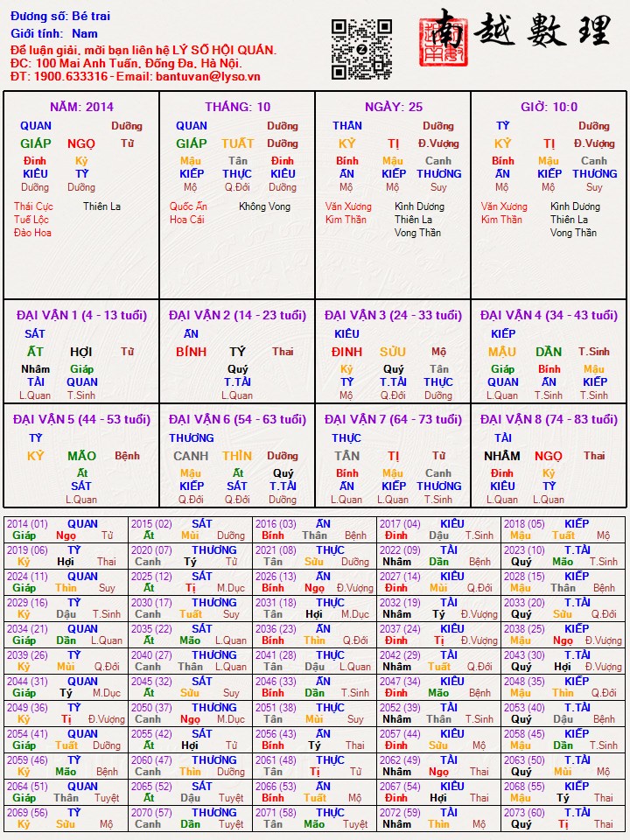Click the '2024 (11)' year cell

point(66,583)
